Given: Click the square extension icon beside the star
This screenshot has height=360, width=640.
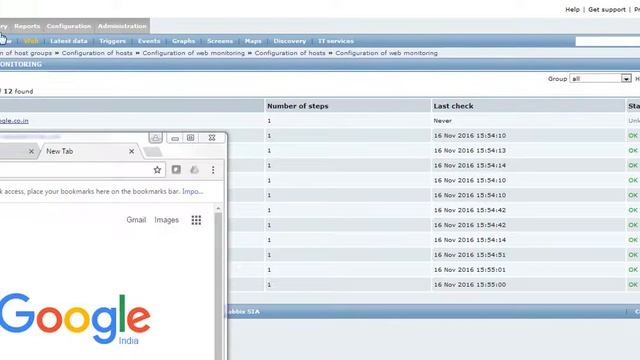Looking at the screenshot, I should 176,169.
